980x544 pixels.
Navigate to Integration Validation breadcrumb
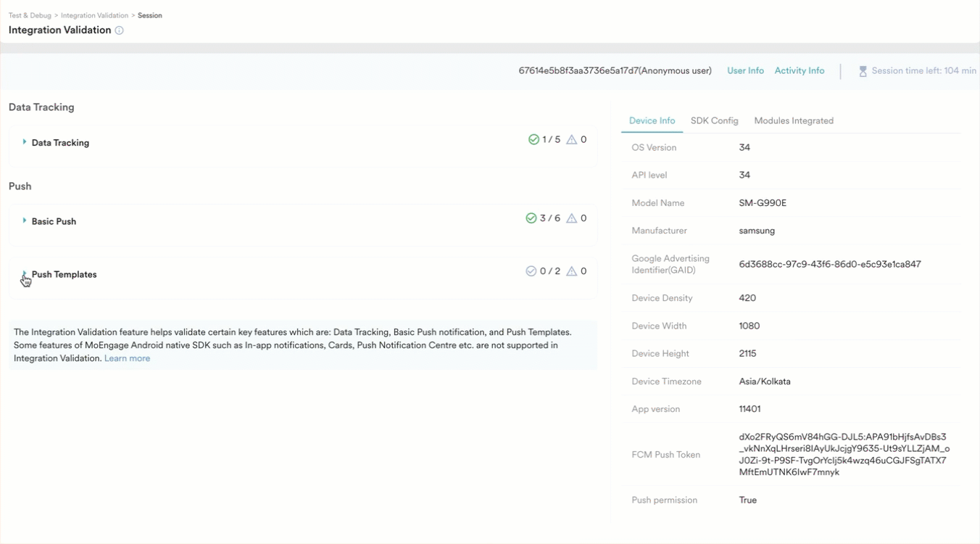pos(94,15)
